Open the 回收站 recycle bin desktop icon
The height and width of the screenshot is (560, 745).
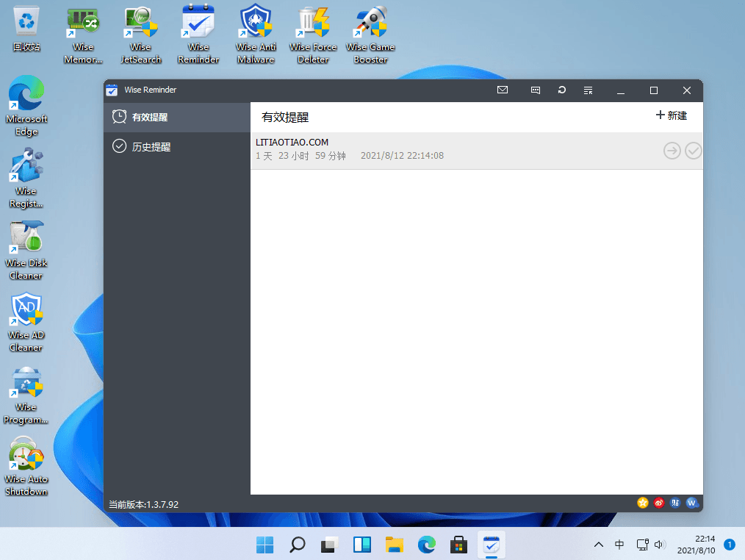coord(26,29)
